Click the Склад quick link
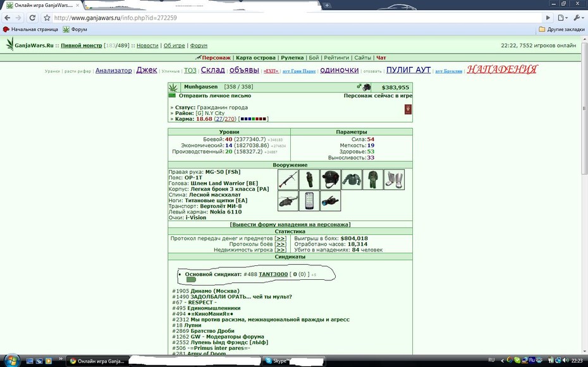The height and width of the screenshot is (367, 588). [212, 70]
